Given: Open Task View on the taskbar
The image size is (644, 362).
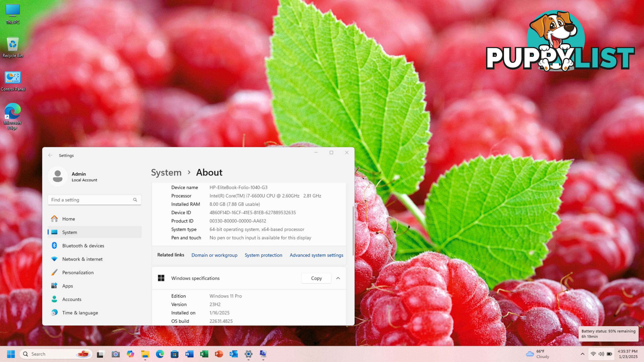Looking at the screenshot, I should click(100, 354).
